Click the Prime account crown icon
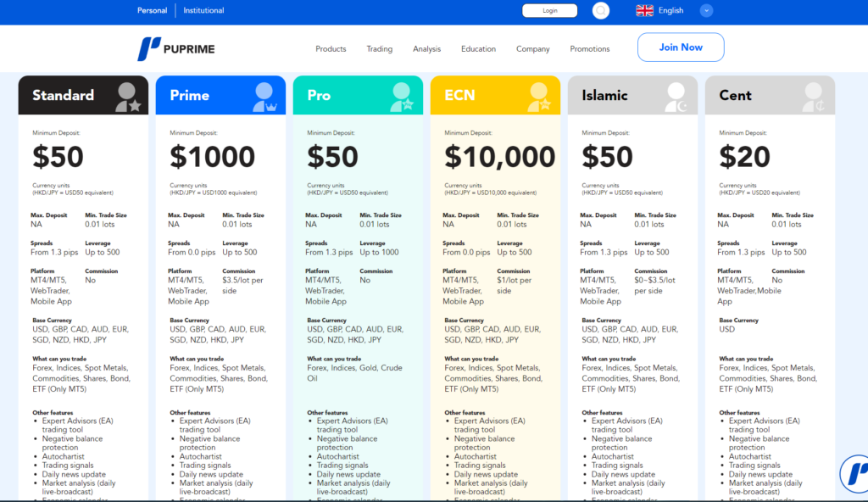Viewport: 868px width, 502px height. click(x=265, y=97)
